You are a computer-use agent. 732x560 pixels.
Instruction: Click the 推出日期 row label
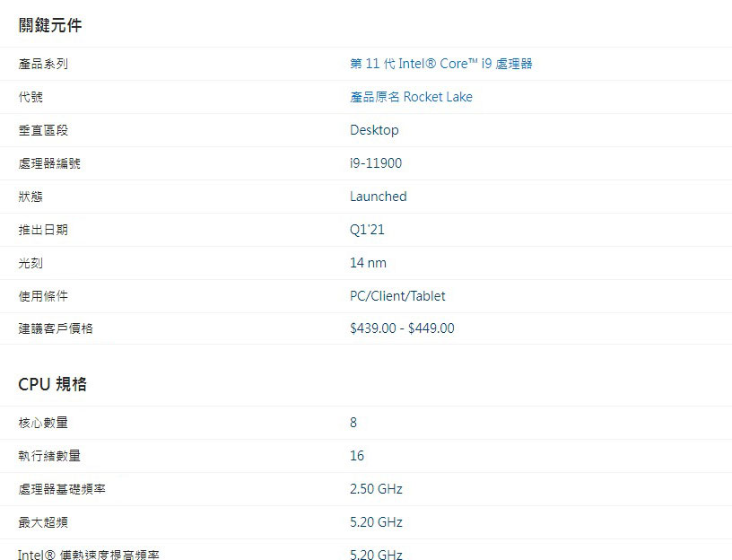43,230
